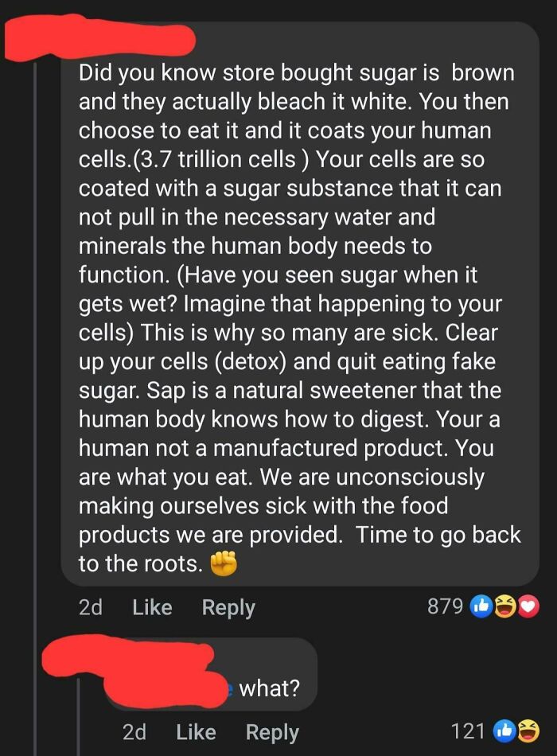
Task: Like the sugar conspiracy comment
Action: pos(151,607)
